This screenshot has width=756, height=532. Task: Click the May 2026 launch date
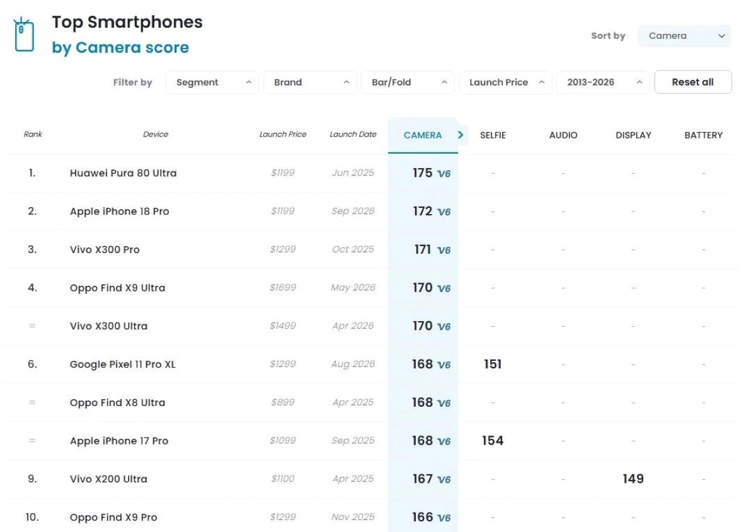click(x=353, y=288)
